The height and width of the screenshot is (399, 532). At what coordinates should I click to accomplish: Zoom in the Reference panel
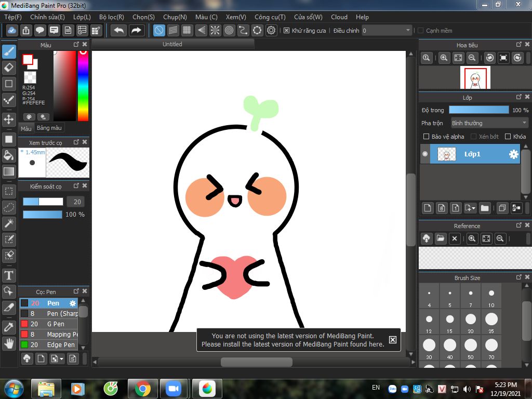[x=472, y=238]
